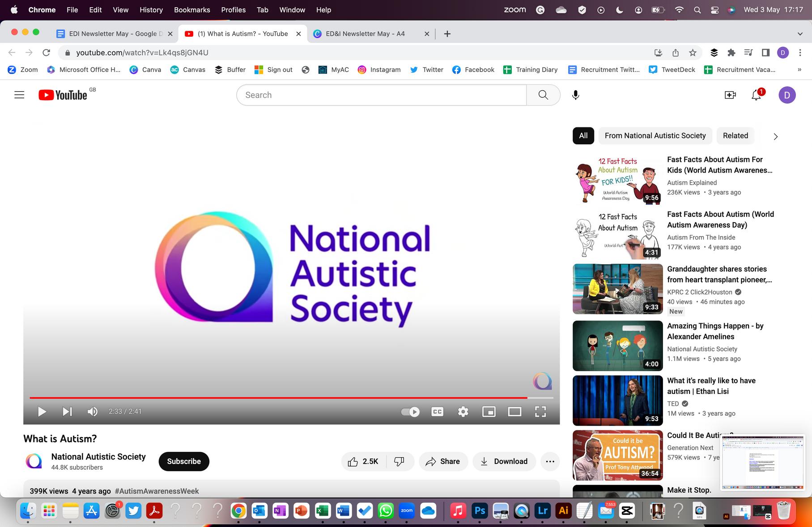The height and width of the screenshot is (527, 812).
Task: Select the All filter chip
Action: (x=583, y=135)
